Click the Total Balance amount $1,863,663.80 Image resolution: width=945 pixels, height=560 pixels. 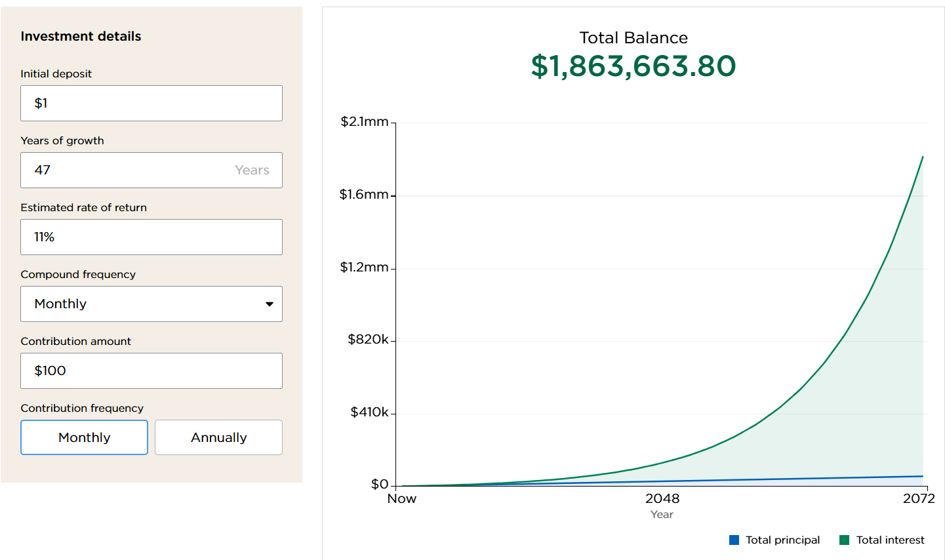(x=633, y=66)
